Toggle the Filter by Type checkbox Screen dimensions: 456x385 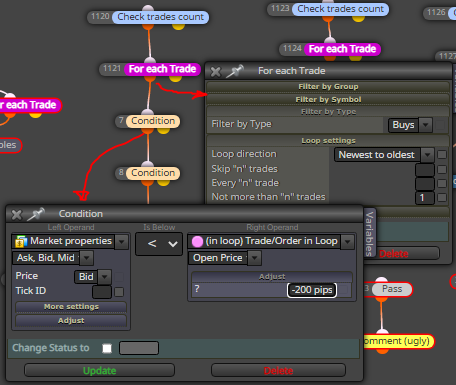click(440, 125)
